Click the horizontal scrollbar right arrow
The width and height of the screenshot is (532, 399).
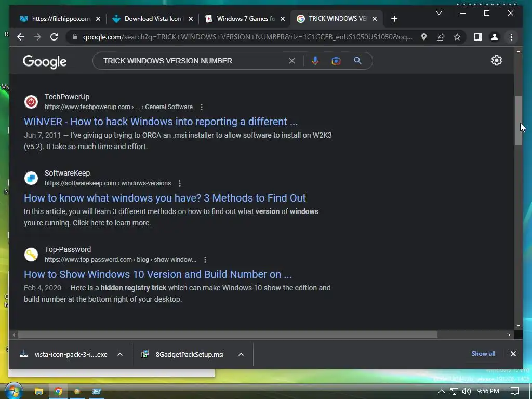coord(509,335)
